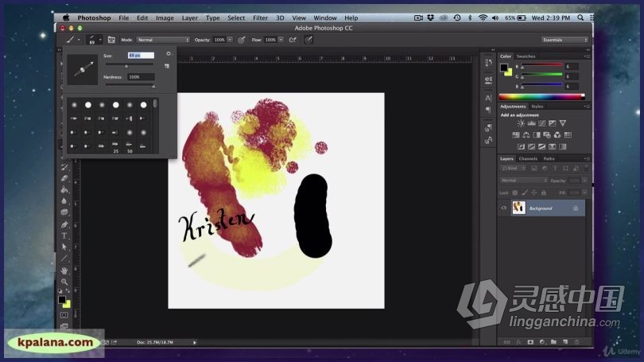Screen dimensions: 644x362
Task: Toggle the layer filter switch
Action: click(586, 168)
